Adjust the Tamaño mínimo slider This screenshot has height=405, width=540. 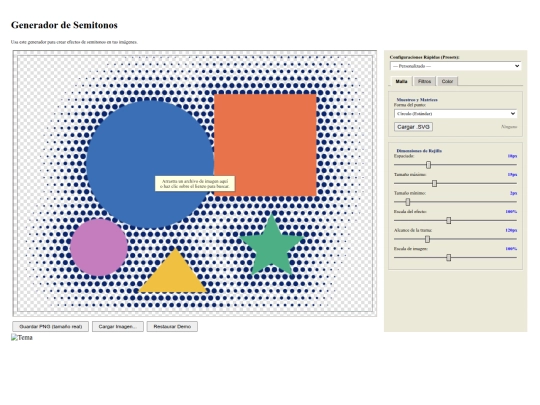point(455,202)
